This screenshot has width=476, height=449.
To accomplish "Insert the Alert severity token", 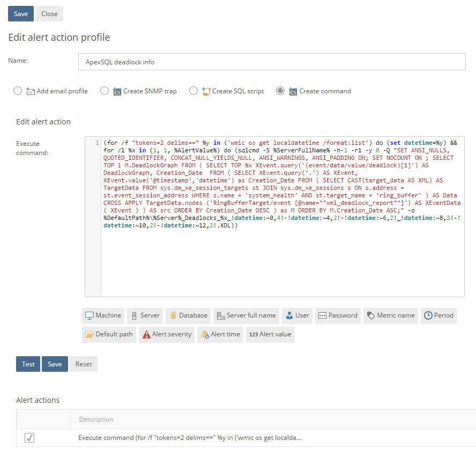I will [x=166, y=334].
